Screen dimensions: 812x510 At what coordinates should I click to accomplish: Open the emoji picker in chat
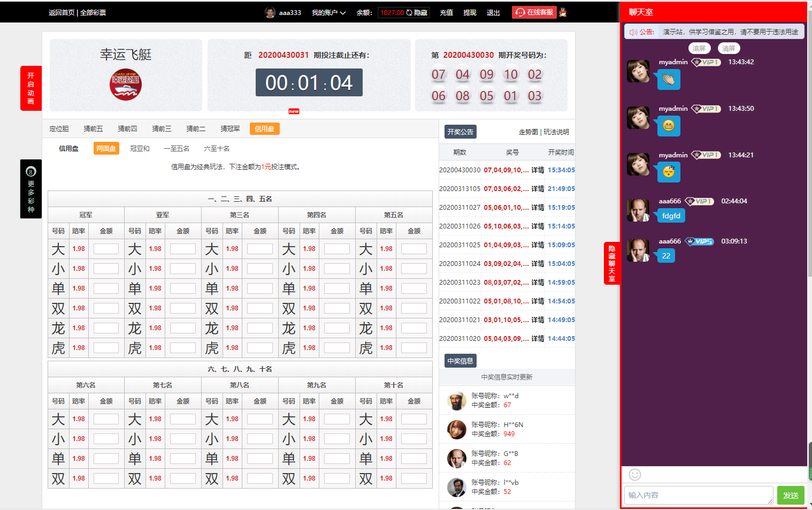634,475
